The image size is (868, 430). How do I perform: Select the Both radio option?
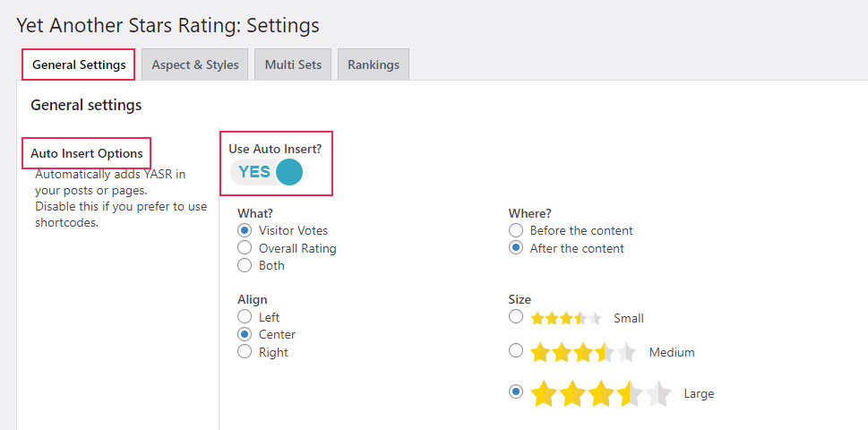(245, 265)
